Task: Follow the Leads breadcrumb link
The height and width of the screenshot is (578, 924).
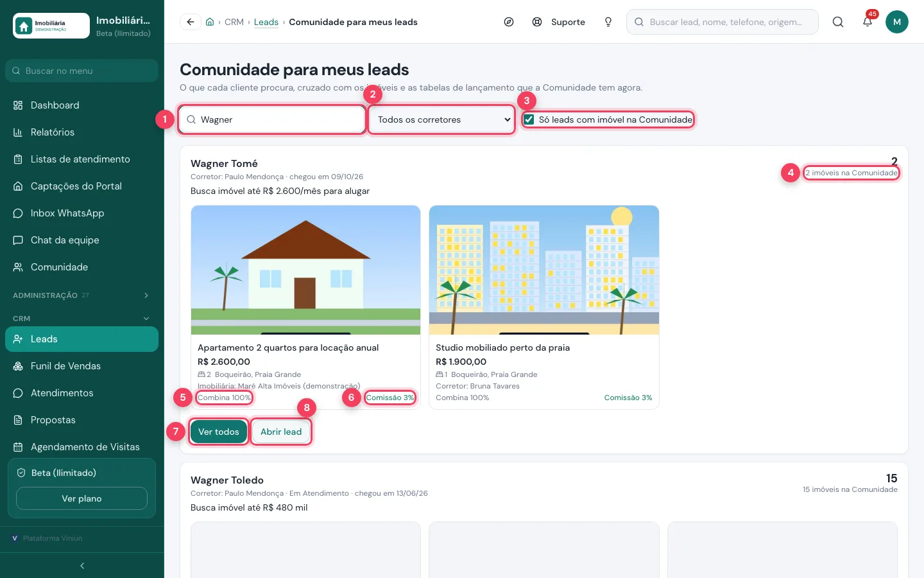Action: coord(266,22)
